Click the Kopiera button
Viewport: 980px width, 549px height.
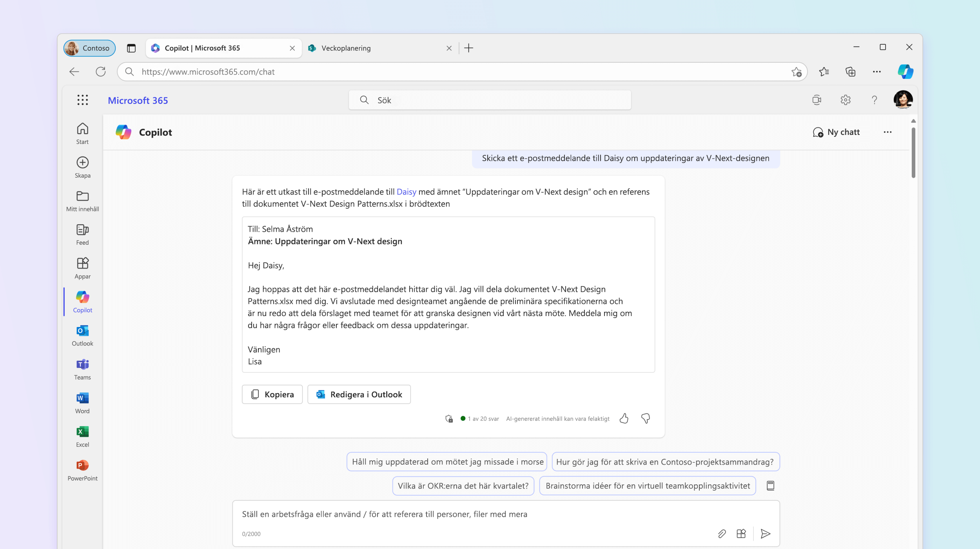point(272,394)
